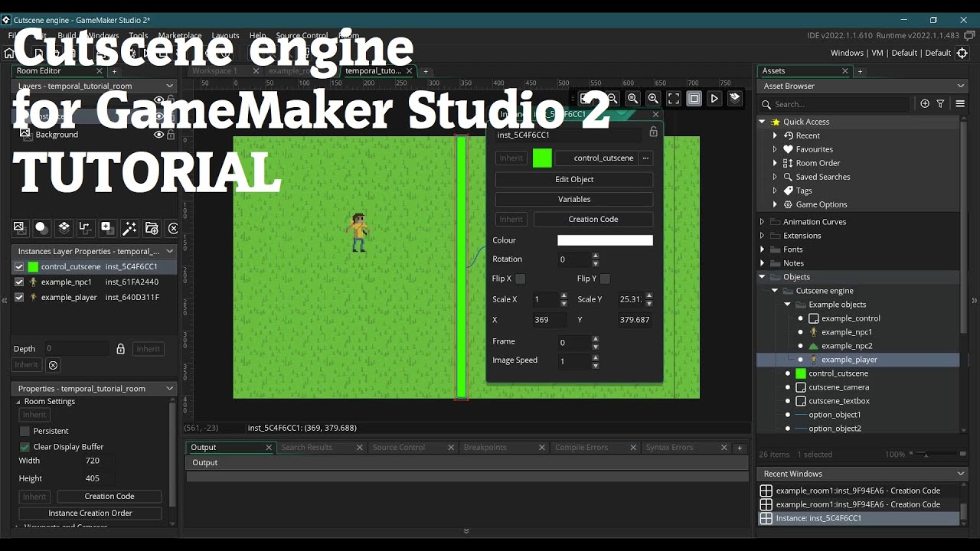Image resolution: width=980 pixels, height=551 pixels.
Task: Click the Edit Object button
Action: tap(574, 179)
